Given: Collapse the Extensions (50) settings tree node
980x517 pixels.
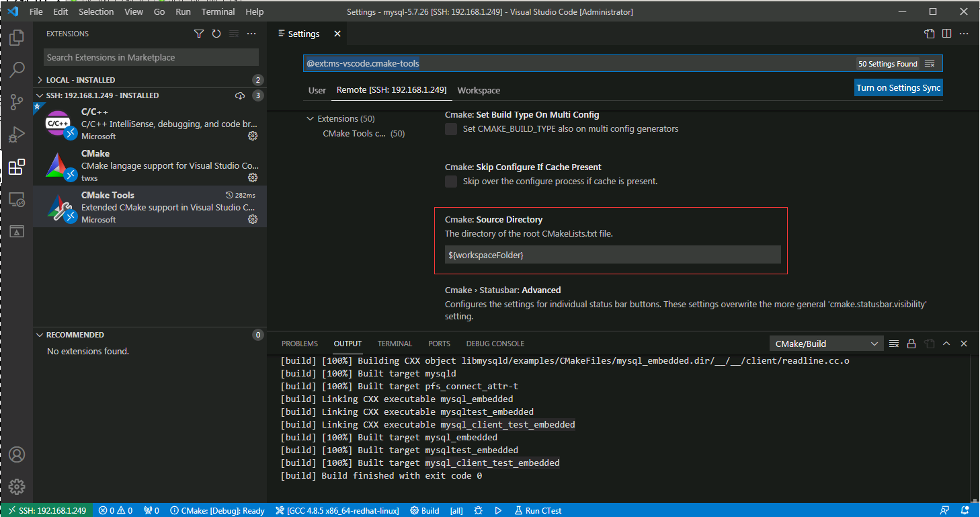Looking at the screenshot, I should pyautogui.click(x=310, y=119).
